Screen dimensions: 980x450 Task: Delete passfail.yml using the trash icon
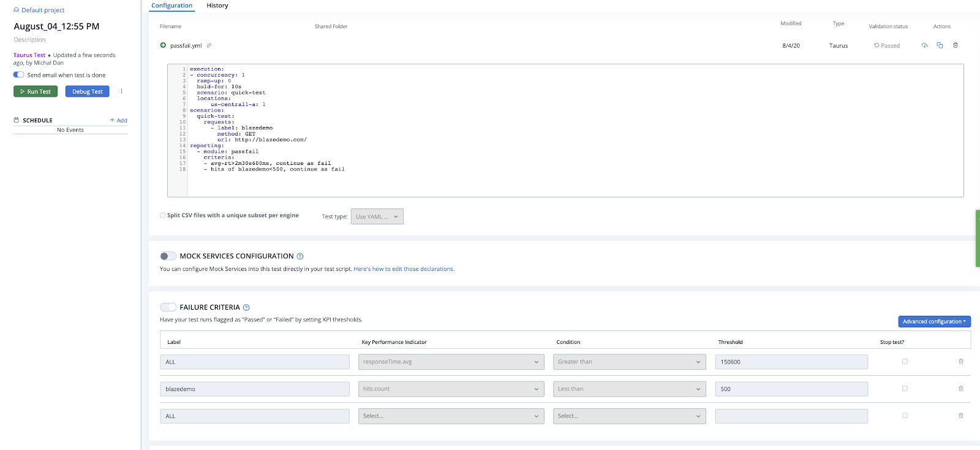click(956, 45)
